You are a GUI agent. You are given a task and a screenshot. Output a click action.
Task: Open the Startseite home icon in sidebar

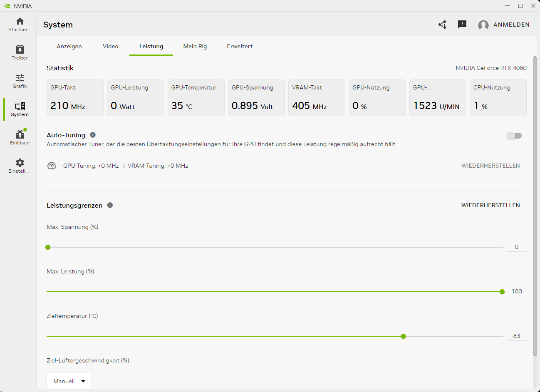tap(20, 21)
